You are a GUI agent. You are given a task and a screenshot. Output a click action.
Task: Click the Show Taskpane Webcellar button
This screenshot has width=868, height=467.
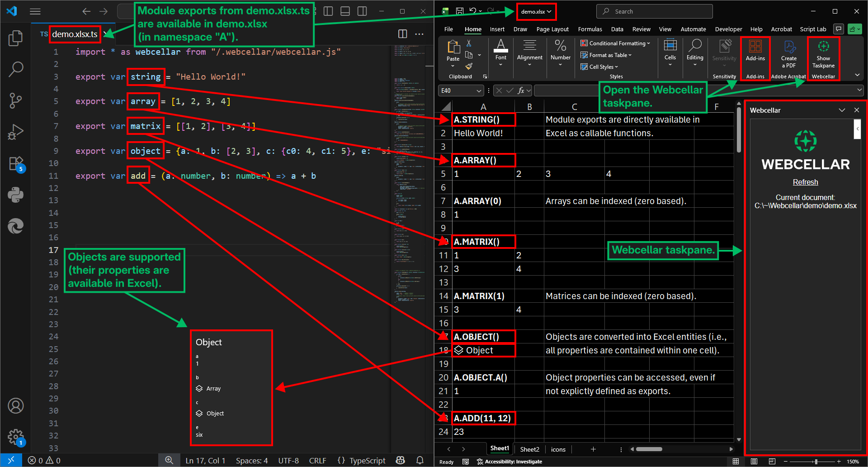[x=823, y=54]
